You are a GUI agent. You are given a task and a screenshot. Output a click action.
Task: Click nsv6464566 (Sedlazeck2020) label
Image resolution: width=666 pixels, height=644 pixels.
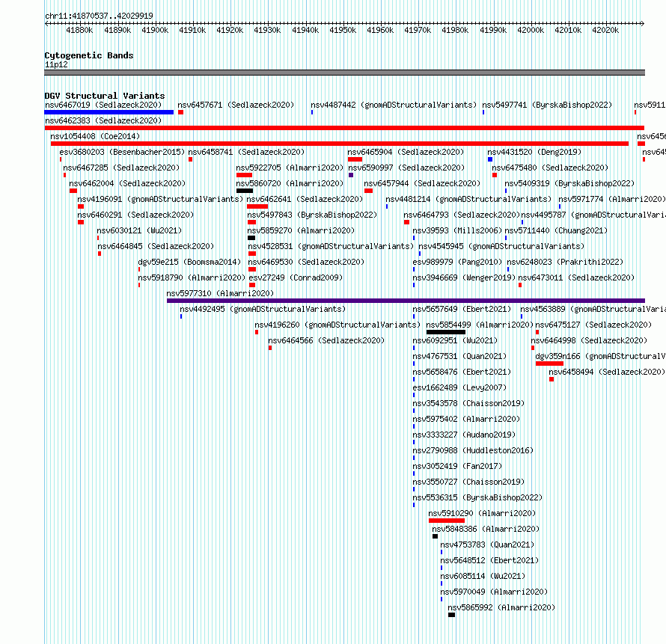pos(326,340)
